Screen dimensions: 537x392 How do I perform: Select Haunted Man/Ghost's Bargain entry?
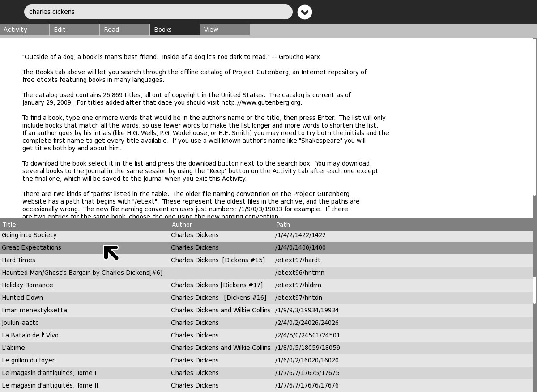pos(82,273)
